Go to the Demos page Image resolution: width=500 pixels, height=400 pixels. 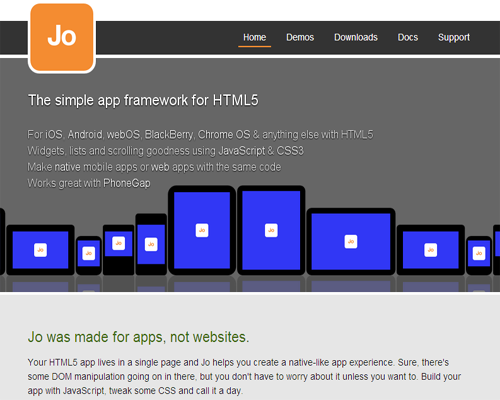(x=300, y=37)
